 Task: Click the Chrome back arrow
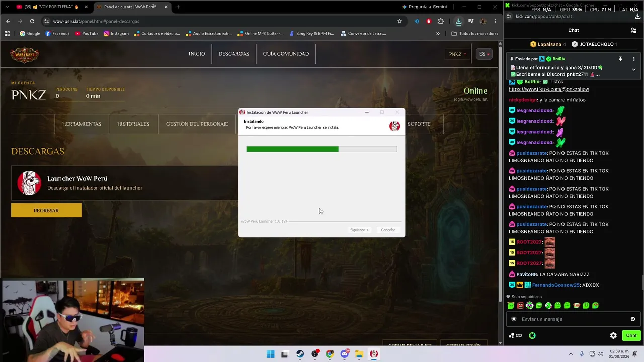tap(8, 21)
